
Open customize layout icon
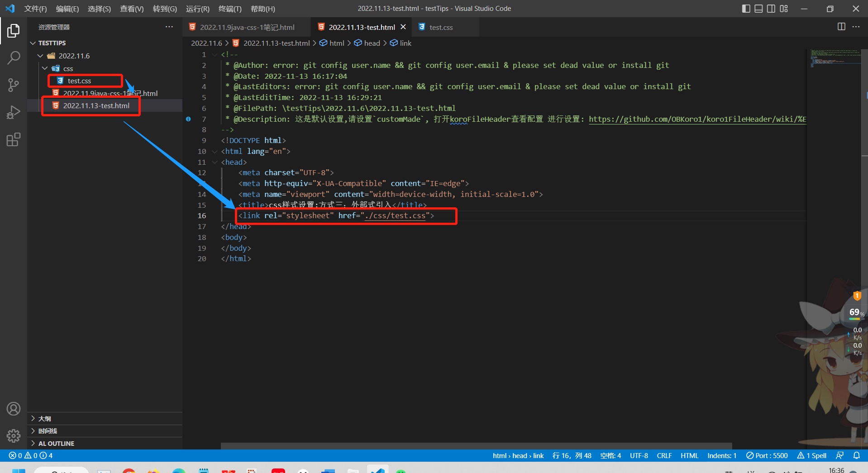coord(784,9)
